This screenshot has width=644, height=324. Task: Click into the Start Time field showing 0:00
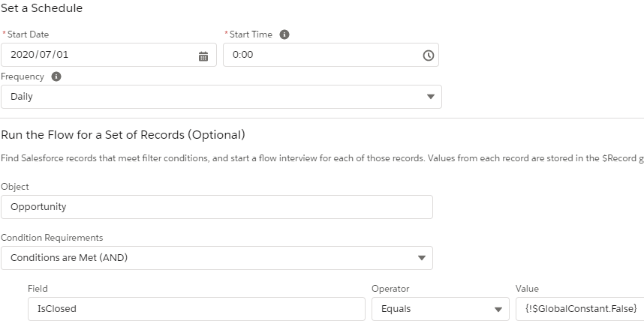(323, 55)
